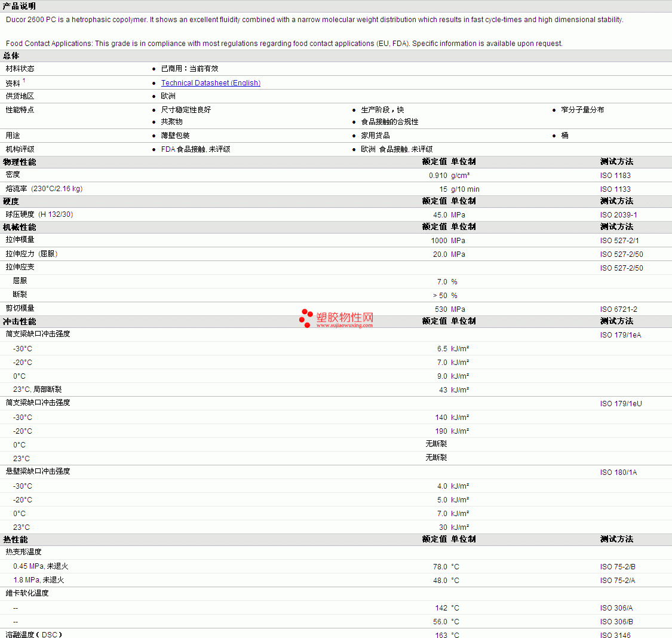Click the ISO 306/B test method

616,621
